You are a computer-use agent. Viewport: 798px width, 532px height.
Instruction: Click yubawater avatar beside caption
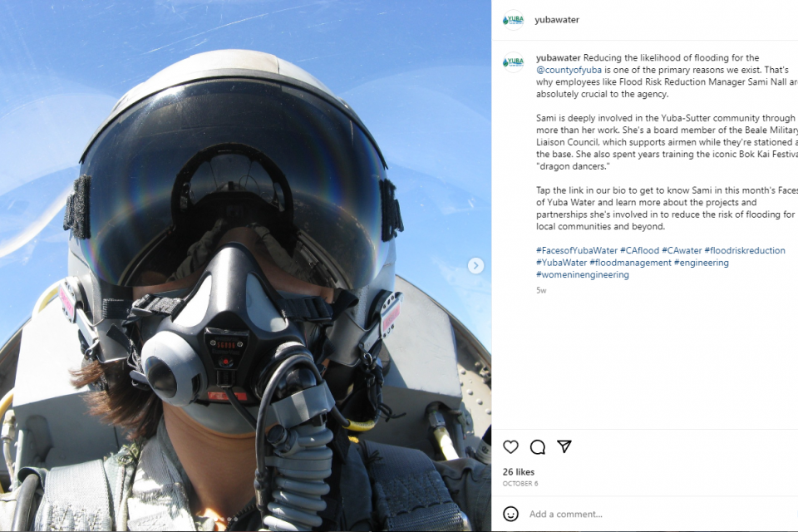513,62
